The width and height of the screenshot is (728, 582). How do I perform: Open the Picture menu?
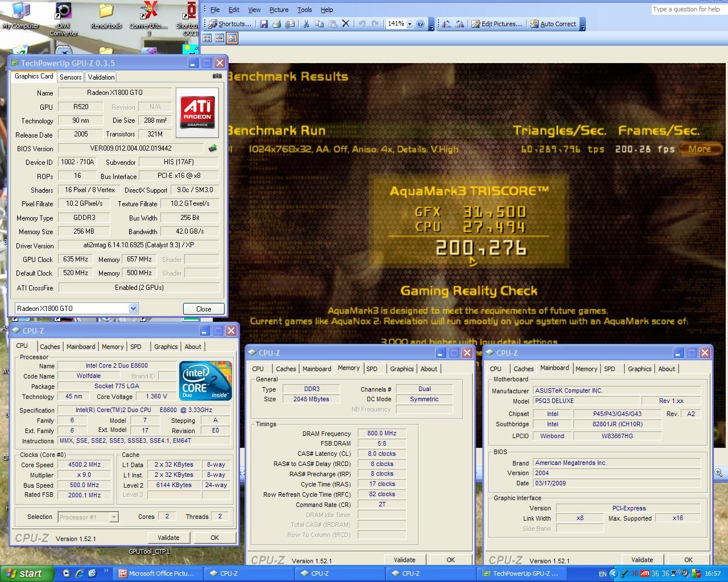tap(279, 10)
